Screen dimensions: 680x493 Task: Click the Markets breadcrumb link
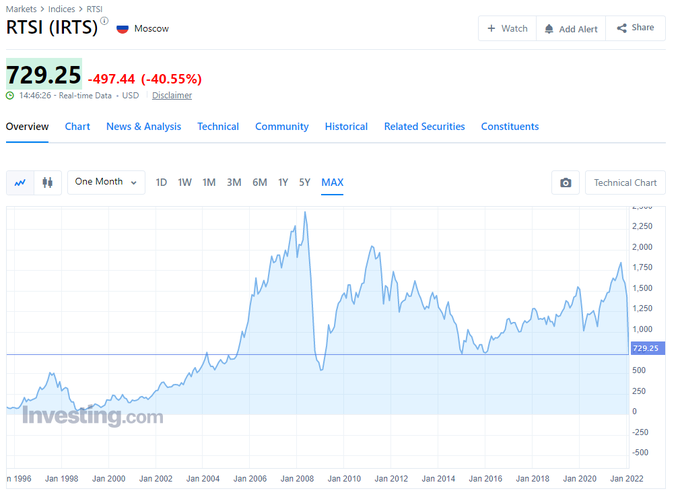pos(21,9)
